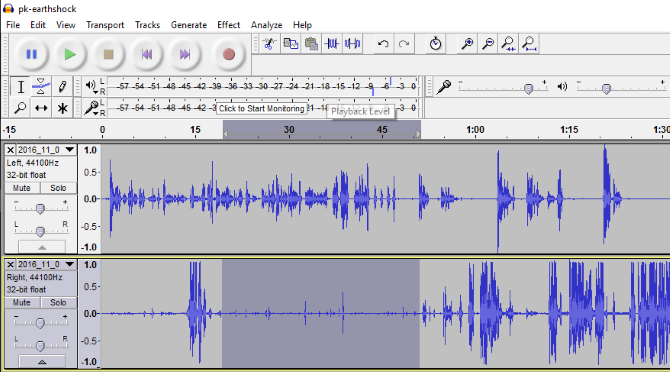Viewport: 670px width, 372px height.
Task: Click the Undo arrow icon
Action: coord(383,44)
